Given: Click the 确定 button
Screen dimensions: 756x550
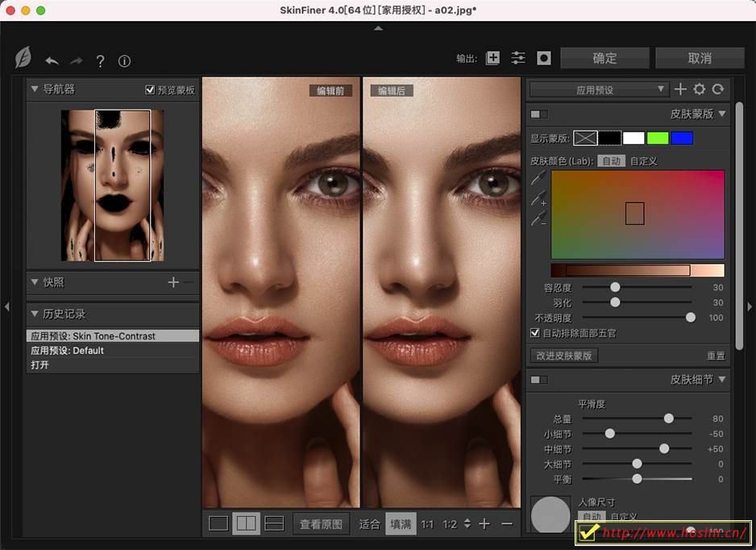Looking at the screenshot, I should [604, 58].
